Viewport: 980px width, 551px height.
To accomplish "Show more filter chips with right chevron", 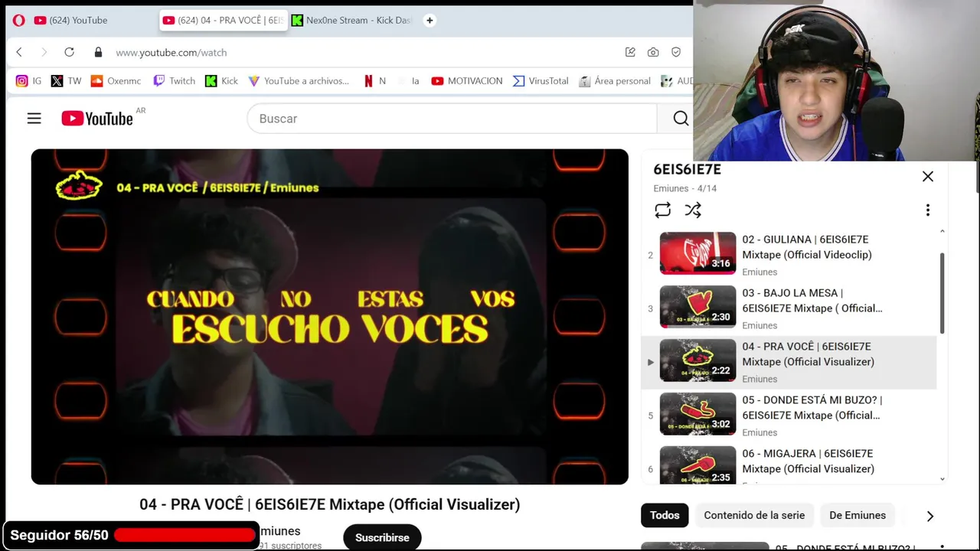I will point(930,516).
